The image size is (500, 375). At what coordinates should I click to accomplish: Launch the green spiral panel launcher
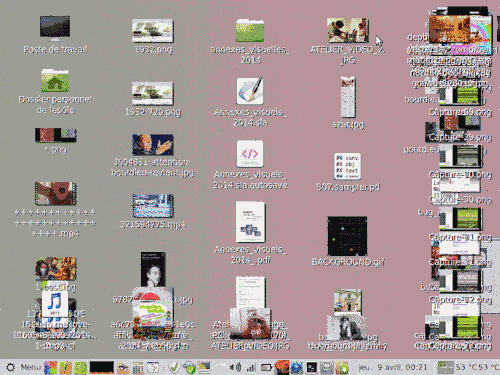tap(80, 367)
